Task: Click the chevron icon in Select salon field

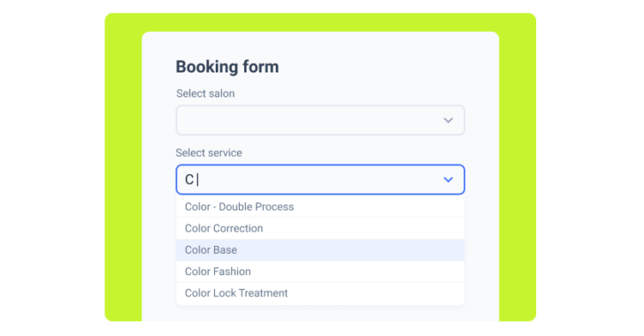Action: [x=448, y=120]
